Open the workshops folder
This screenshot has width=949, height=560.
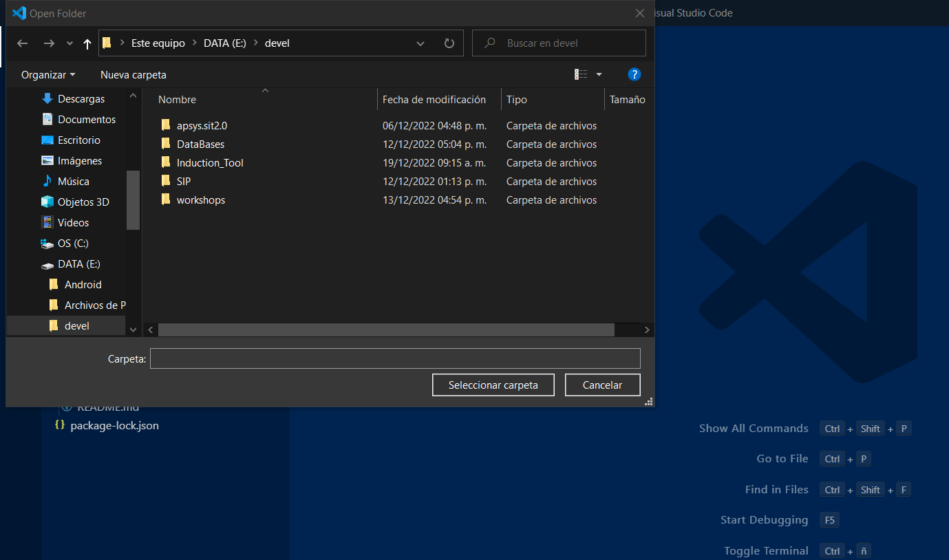[200, 200]
